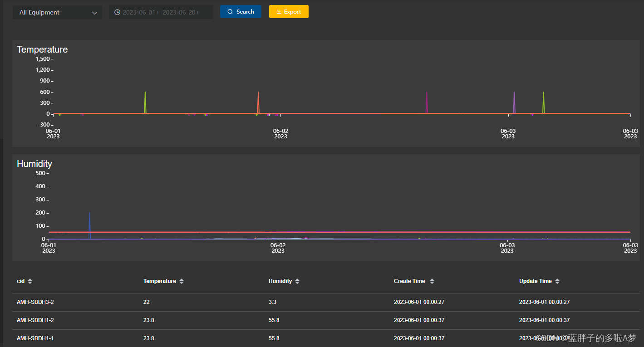
Task: Click the Update Time column header
Action: (x=536, y=281)
